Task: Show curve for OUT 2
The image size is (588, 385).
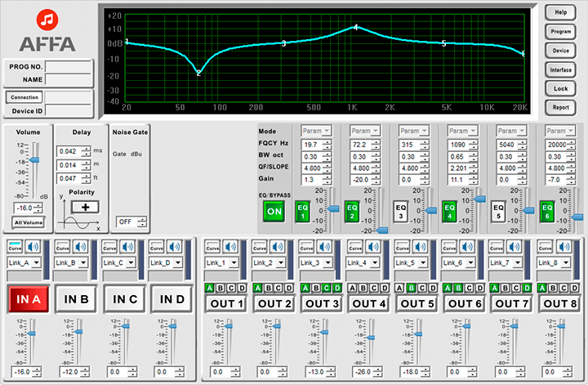Action: [x=260, y=247]
